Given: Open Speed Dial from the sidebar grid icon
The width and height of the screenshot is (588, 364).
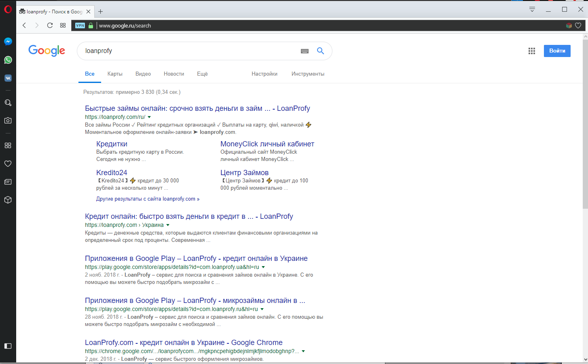Looking at the screenshot, I should pyautogui.click(x=8, y=146).
